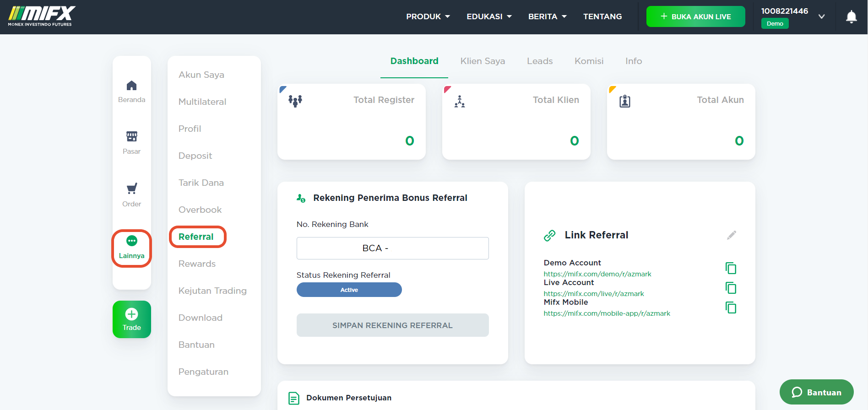Expand the BERITA dropdown menu
Viewport: 868px width, 410px height.
tap(548, 16)
